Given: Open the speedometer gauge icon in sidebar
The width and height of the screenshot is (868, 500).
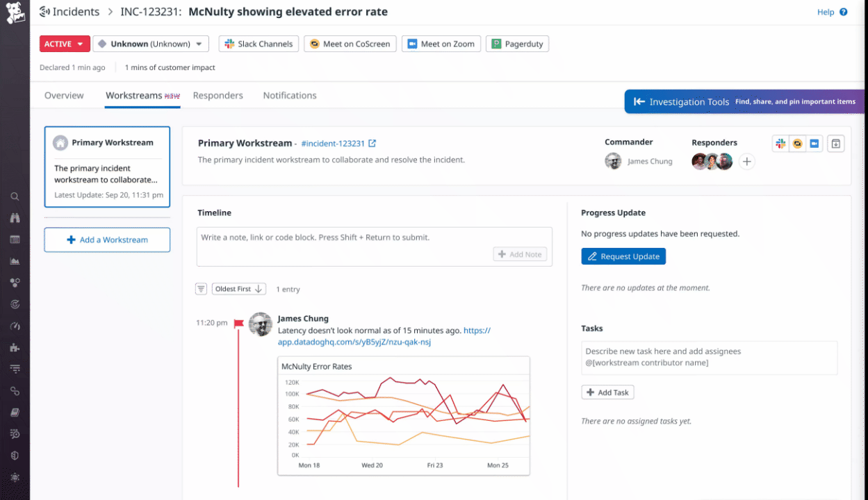Looking at the screenshot, I should coord(15,326).
